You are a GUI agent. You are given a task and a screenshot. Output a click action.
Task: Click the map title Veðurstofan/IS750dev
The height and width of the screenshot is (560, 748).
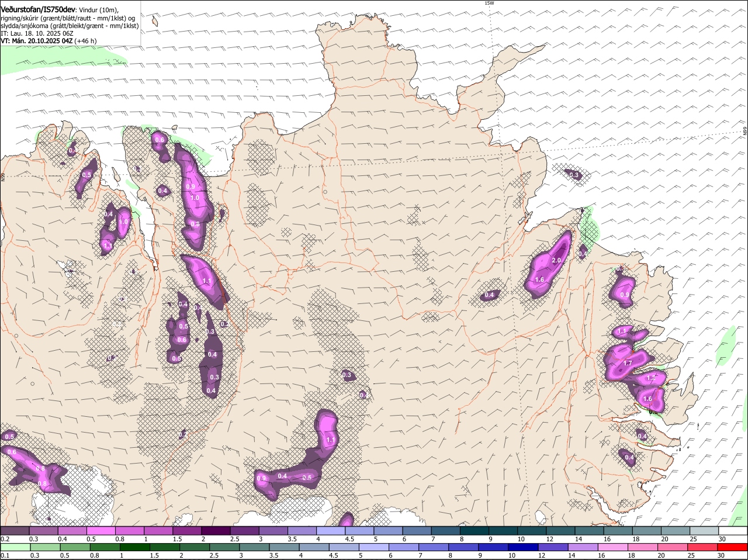pyautogui.click(x=38, y=9)
